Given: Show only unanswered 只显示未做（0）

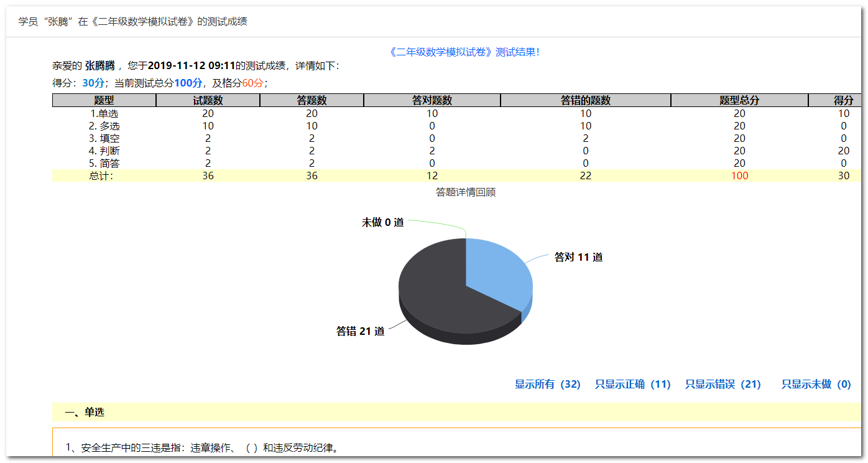Looking at the screenshot, I should [816, 385].
